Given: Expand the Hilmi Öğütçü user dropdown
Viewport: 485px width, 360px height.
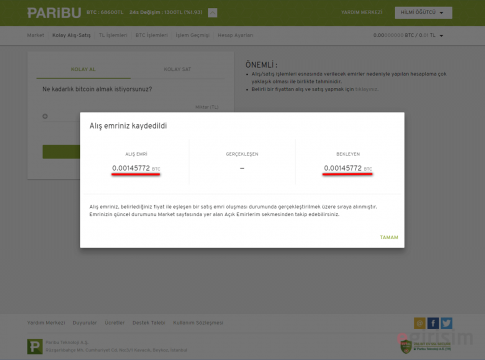Looking at the screenshot, I should 423,13.
